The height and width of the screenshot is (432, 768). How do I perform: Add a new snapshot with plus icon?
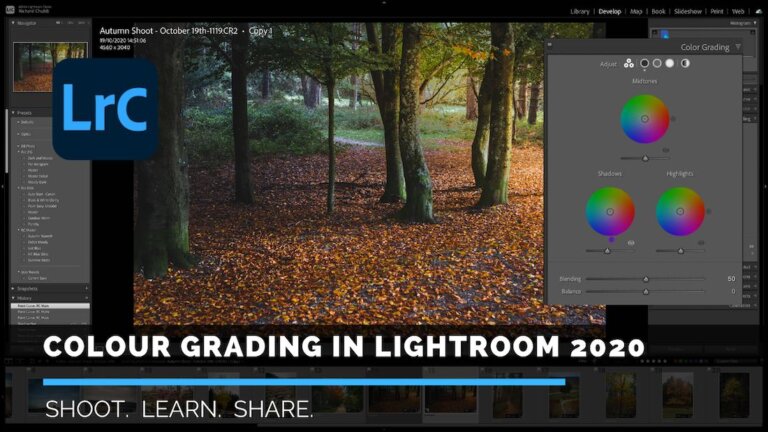pos(86,288)
